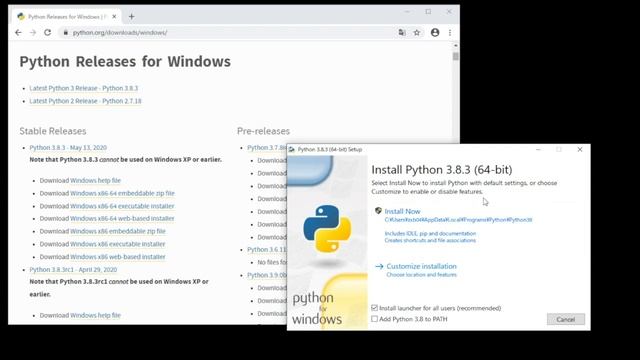Click Install Now in Python setup
This screenshot has width=640, height=360.
tap(402, 211)
